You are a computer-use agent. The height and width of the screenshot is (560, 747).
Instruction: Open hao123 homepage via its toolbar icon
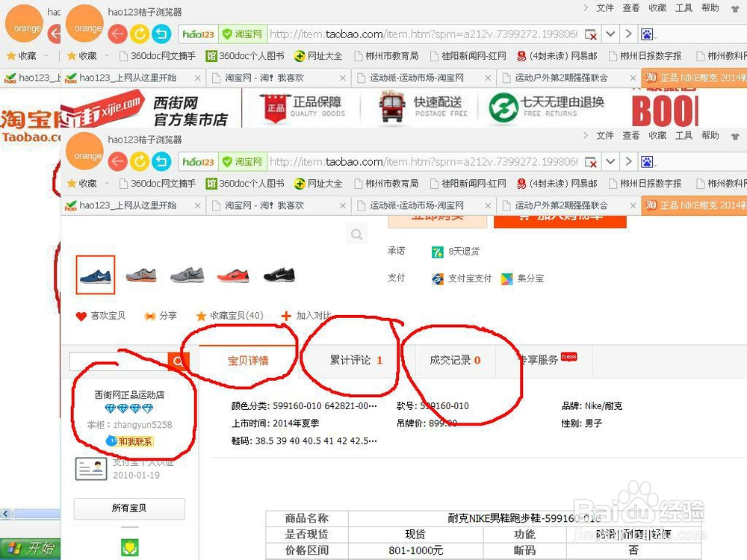196,161
